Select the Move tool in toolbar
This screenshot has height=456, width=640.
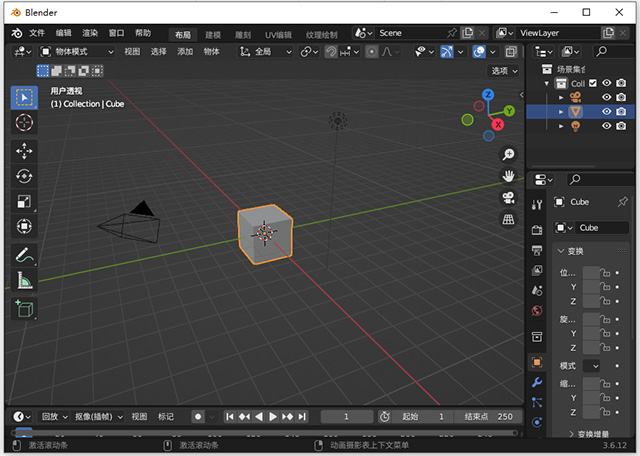pyautogui.click(x=24, y=150)
